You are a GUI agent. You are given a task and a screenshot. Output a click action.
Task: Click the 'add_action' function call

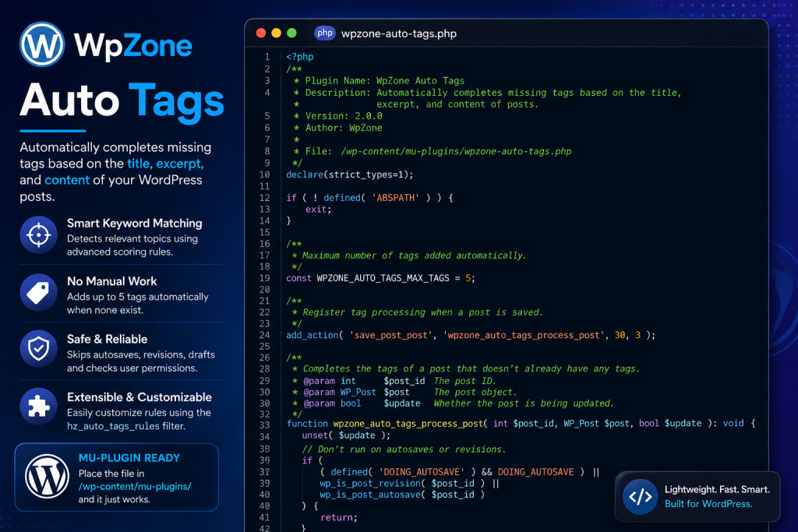(x=312, y=335)
